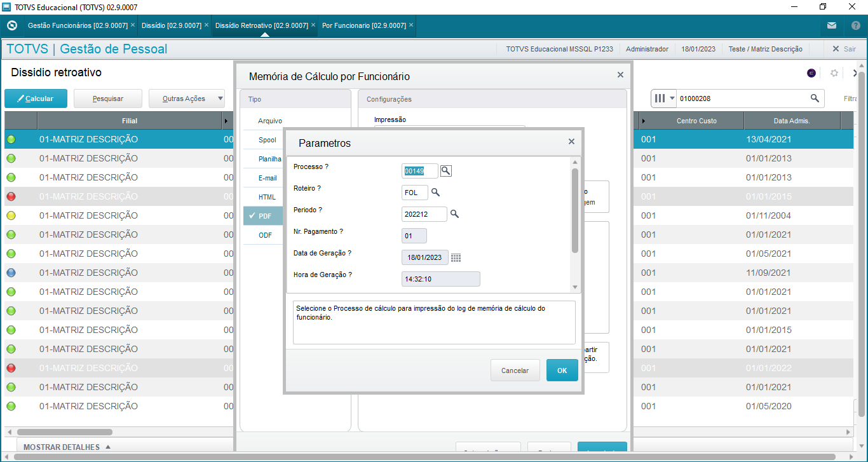This screenshot has width=868, height=462.
Task: Click the search magnifier in filter box
Action: click(815, 99)
